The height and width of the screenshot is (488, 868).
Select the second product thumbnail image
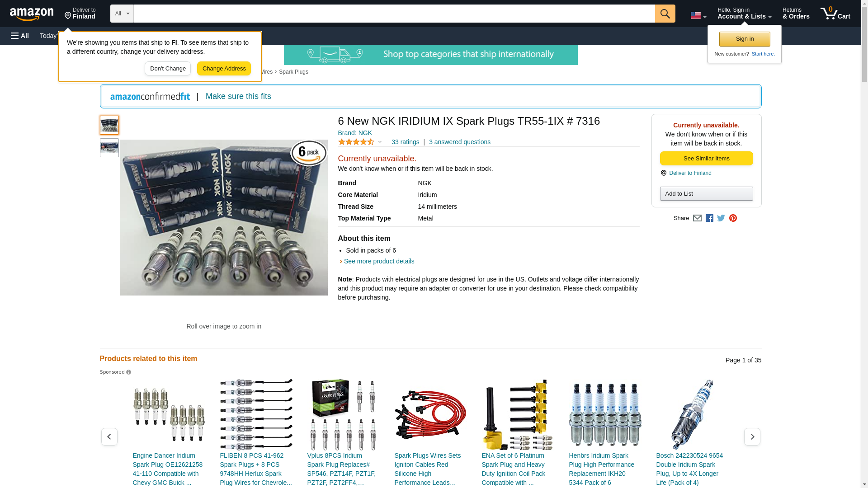point(109,148)
